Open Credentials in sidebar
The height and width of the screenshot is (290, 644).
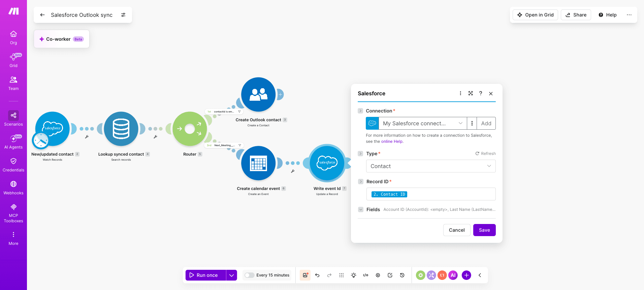point(13,165)
